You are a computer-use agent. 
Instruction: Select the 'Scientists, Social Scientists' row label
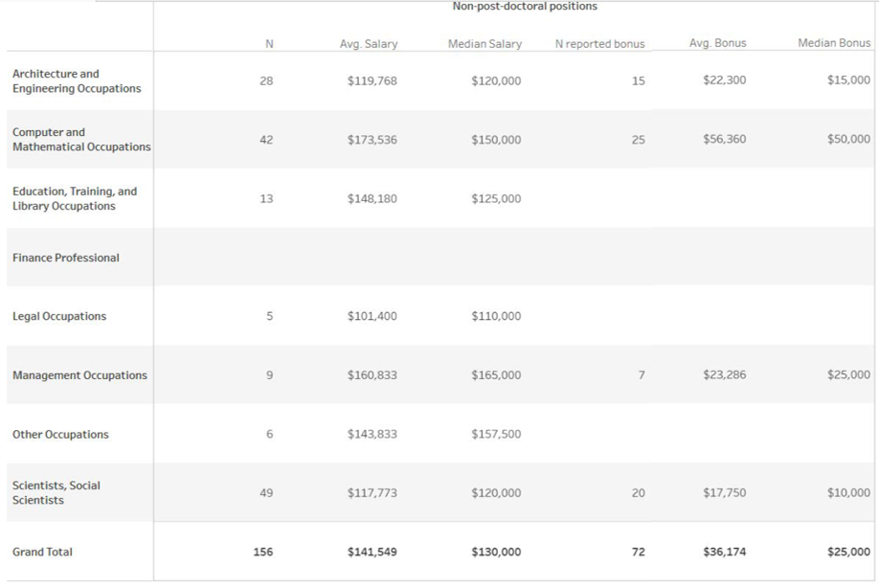pos(56,493)
